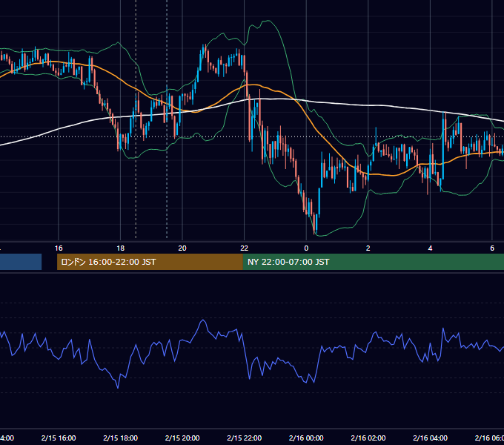Click the hour label 6 on upper axis

click(492, 248)
